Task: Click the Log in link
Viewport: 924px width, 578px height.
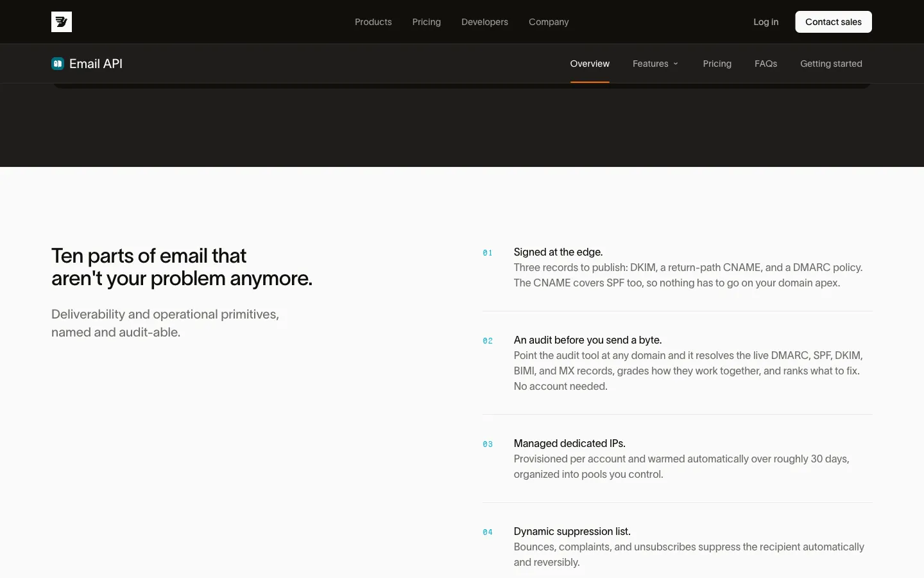Action: coord(766,22)
